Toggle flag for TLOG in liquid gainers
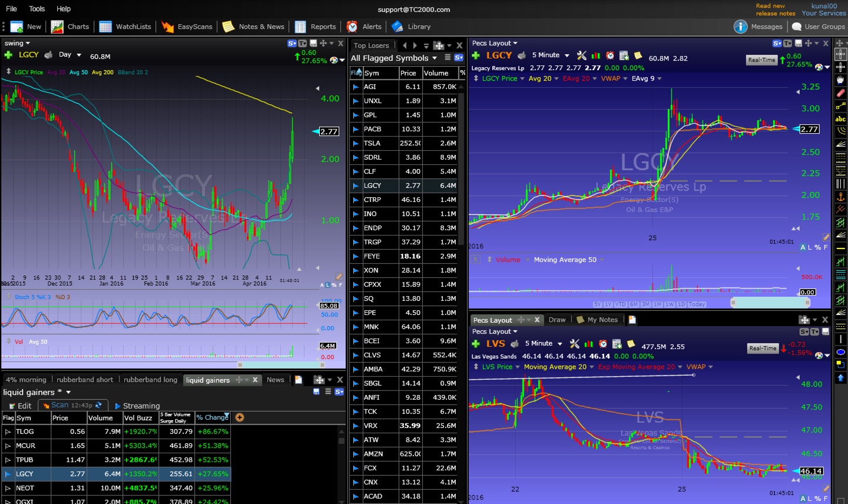848x504 pixels. pyautogui.click(x=8, y=432)
